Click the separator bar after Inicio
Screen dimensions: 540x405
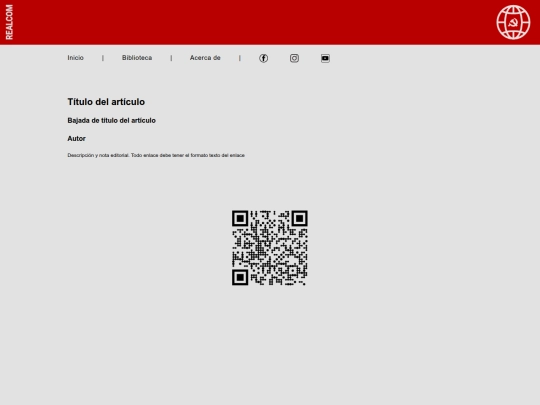coord(103,58)
